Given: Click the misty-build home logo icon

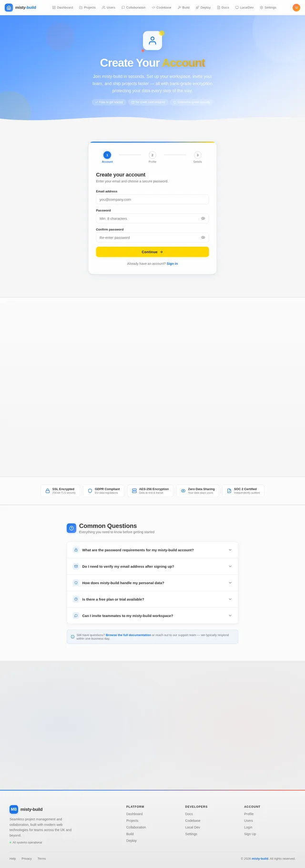Looking at the screenshot, I should [x=9, y=8].
